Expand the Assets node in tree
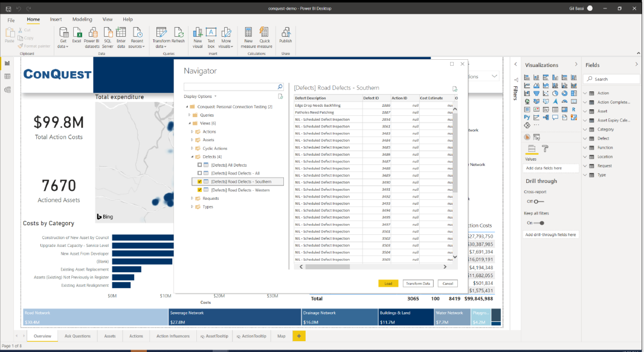644x352 pixels. pyautogui.click(x=192, y=140)
